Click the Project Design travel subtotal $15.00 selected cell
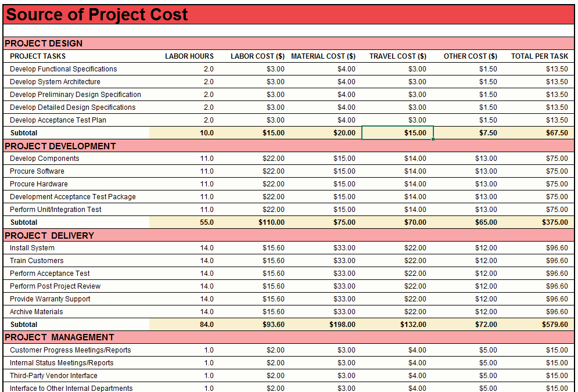Image resolution: width=578 pixels, height=392 pixels. click(x=397, y=132)
